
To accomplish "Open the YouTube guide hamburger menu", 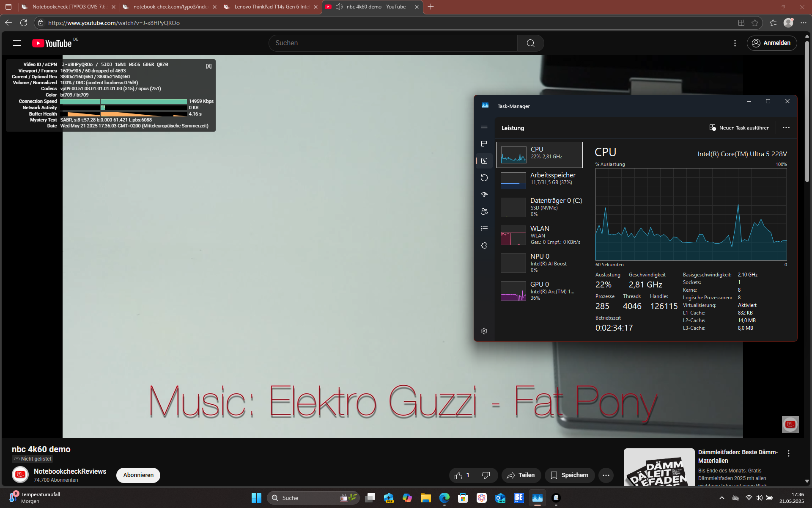I will tap(17, 43).
